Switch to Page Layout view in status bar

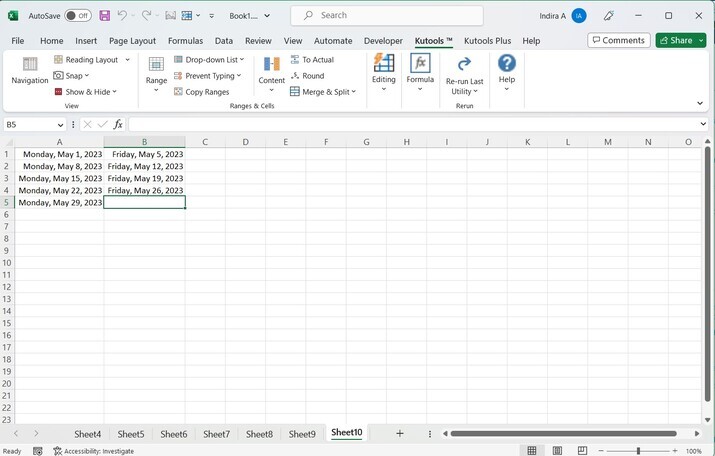pos(557,451)
